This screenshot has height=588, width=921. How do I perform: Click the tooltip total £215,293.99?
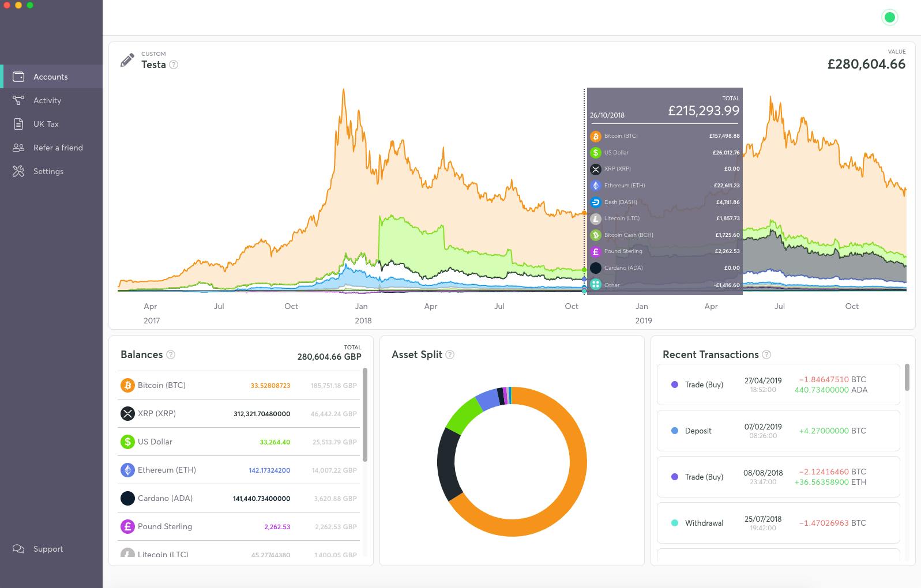tap(704, 111)
